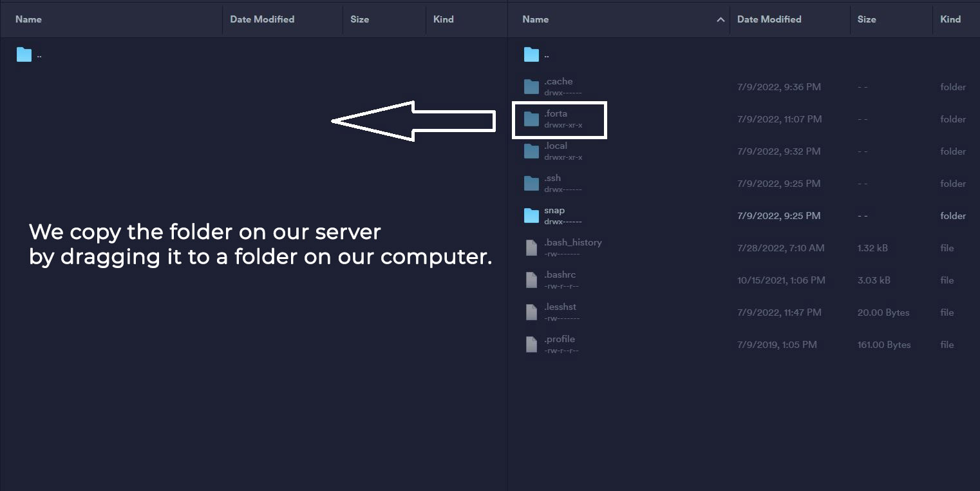
Task: Click the .bashrc file name
Action: click(x=560, y=274)
